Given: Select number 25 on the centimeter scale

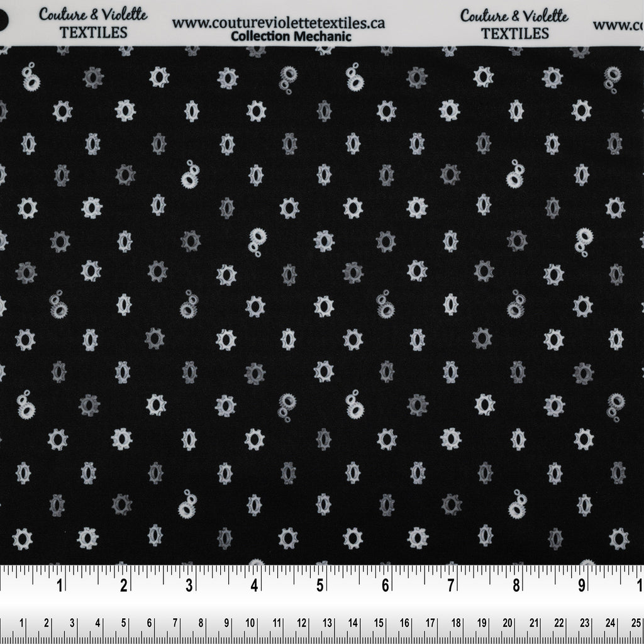Looking at the screenshot, I should click(x=635, y=623).
